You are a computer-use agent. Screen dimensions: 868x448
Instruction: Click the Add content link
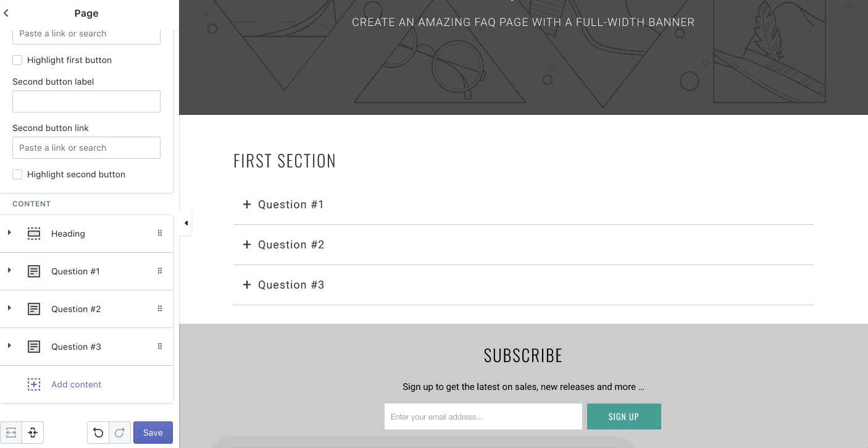[x=76, y=384]
